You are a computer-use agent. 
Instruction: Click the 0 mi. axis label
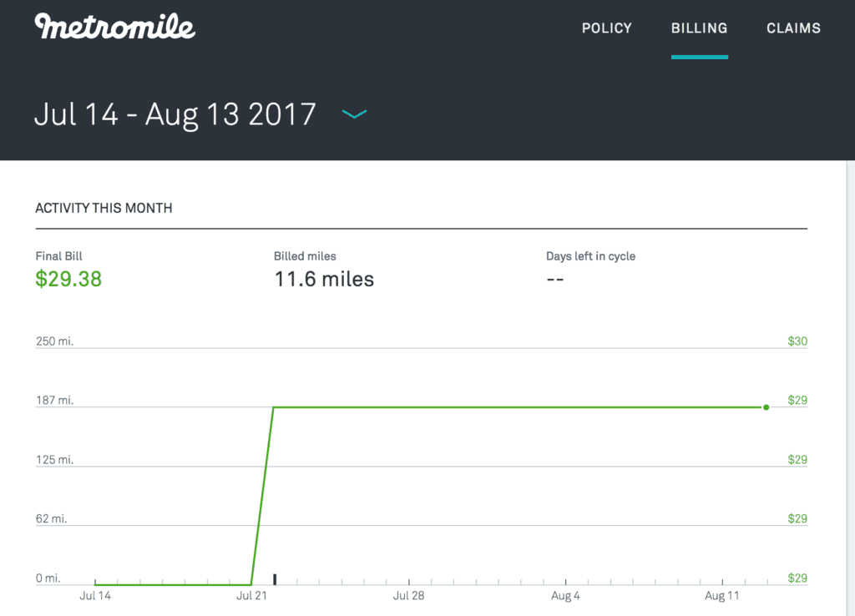48,578
